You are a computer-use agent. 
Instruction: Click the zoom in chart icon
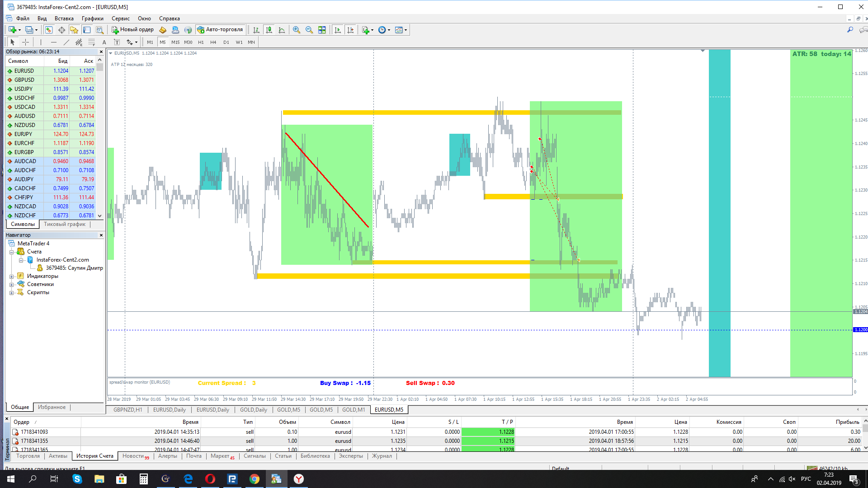297,30
